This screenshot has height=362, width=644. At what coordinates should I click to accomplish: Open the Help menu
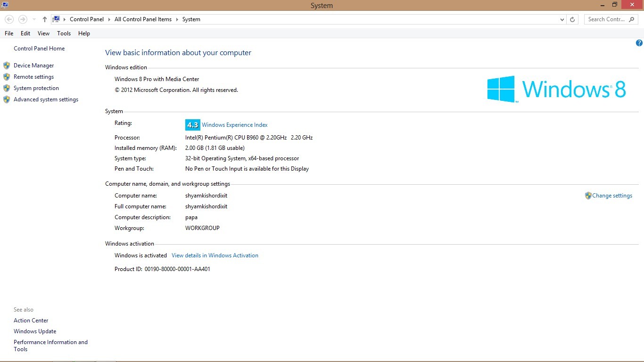pos(84,33)
